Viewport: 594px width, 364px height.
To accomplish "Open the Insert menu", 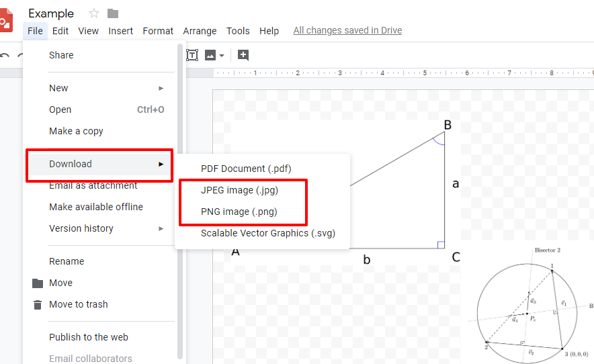I will pyautogui.click(x=120, y=31).
